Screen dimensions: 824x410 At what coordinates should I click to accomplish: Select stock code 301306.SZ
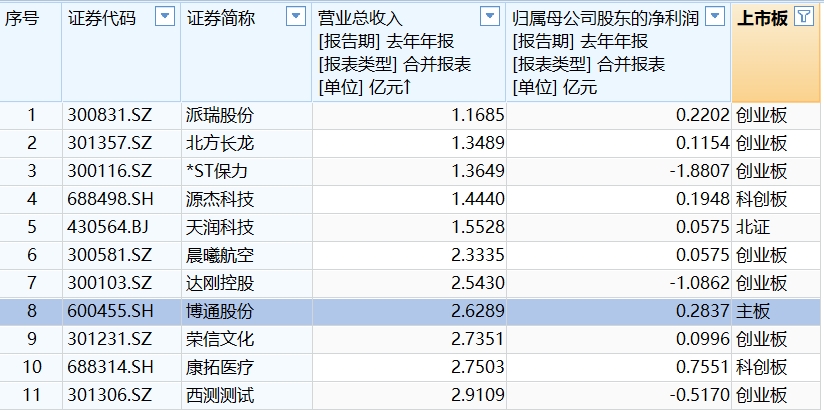(x=109, y=395)
